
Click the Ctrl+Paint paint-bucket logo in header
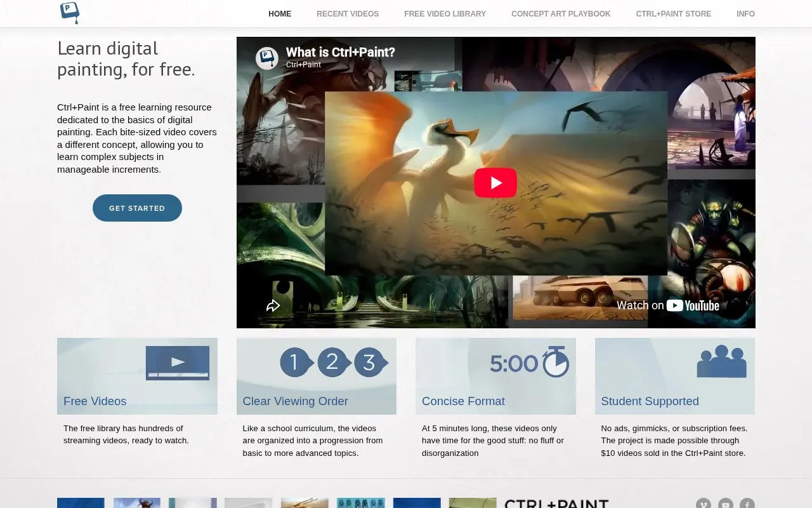tap(70, 12)
